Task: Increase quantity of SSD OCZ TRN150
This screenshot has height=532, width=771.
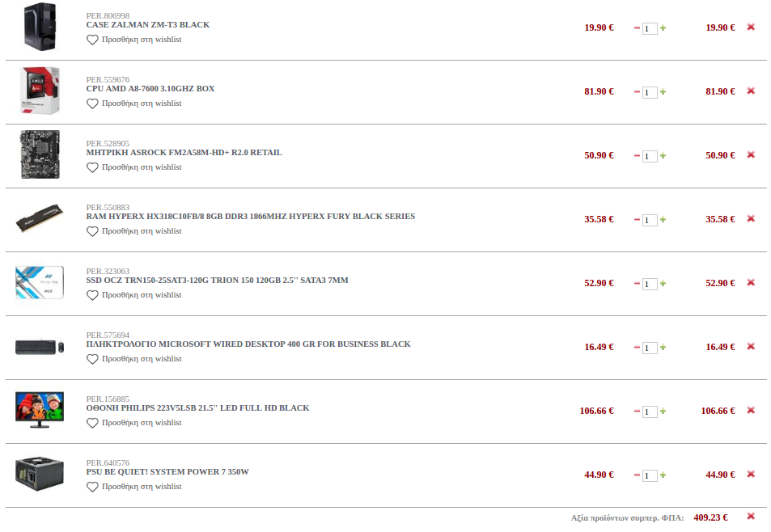Action: (x=663, y=284)
